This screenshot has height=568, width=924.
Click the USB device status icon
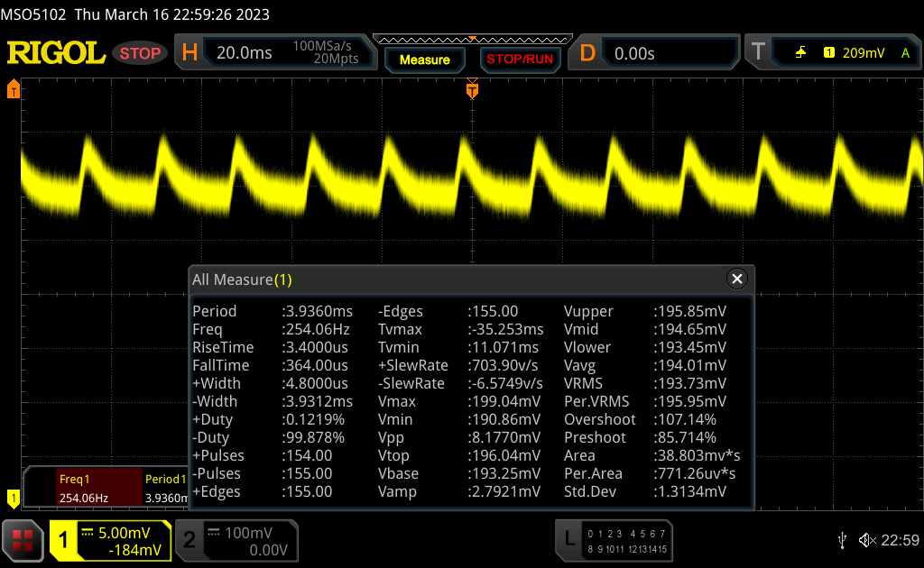click(x=842, y=540)
